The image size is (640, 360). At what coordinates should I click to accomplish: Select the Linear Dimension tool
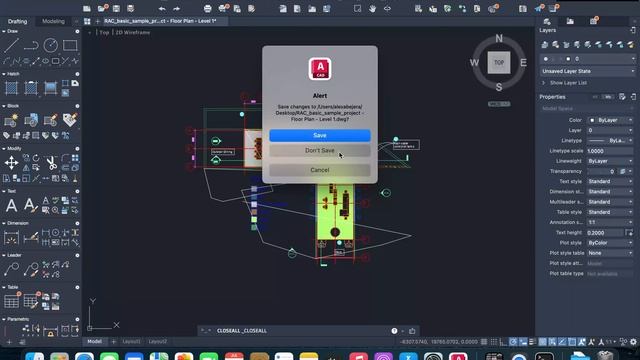point(11,238)
